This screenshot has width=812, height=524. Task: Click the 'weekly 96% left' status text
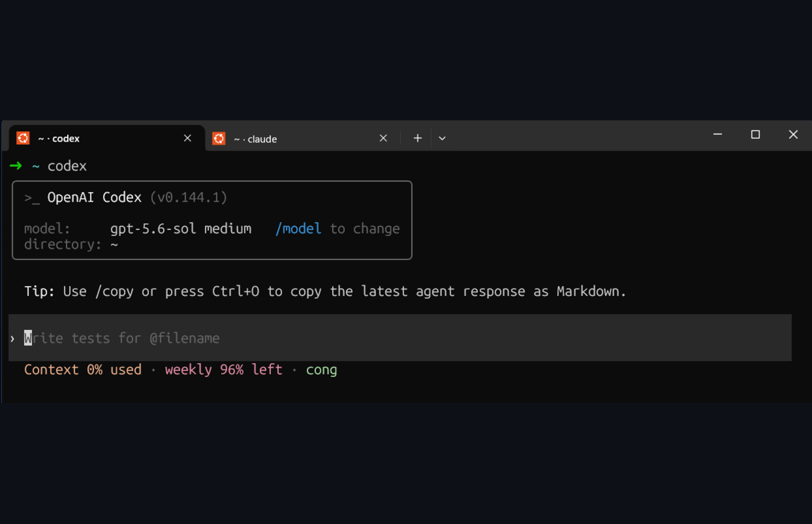coord(224,370)
